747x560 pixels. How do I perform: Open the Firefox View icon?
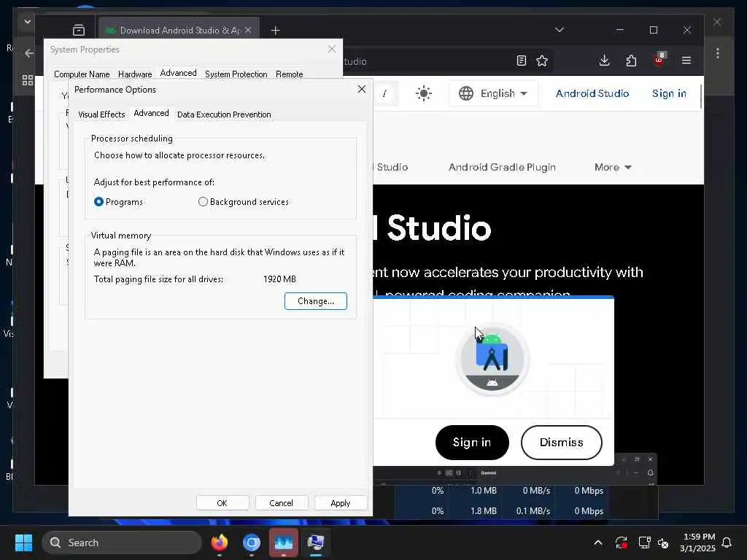click(79, 31)
